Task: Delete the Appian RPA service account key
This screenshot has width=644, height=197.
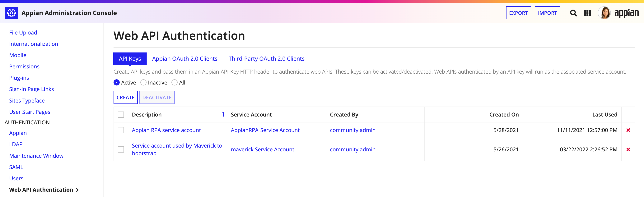Action: (x=628, y=130)
